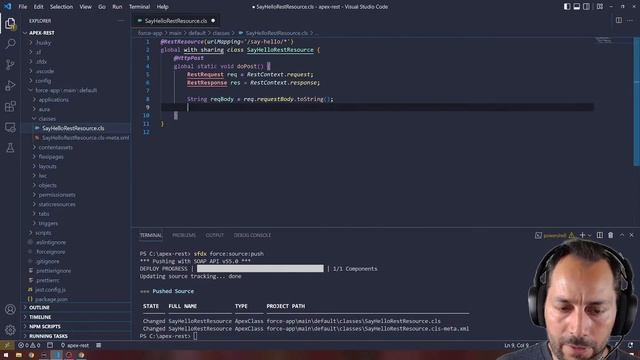Split the editor to the right
Screen dimensions: 640x360
coord(619,20)
